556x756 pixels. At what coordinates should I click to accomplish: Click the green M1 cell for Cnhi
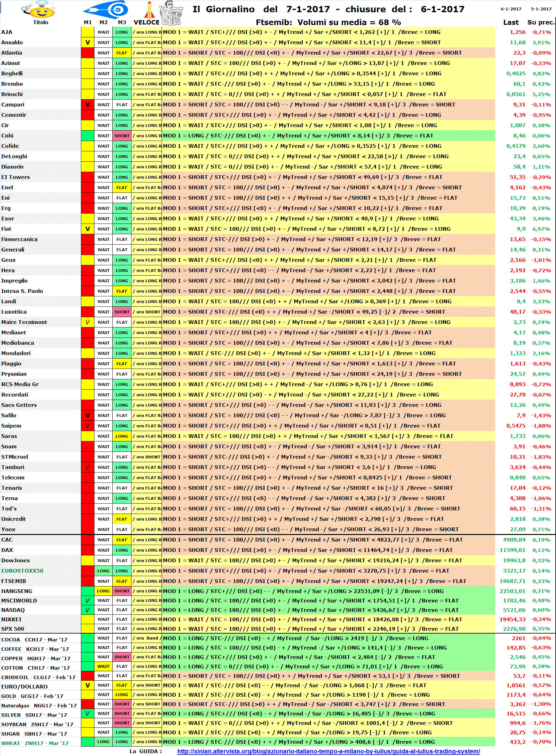[88, 136]
